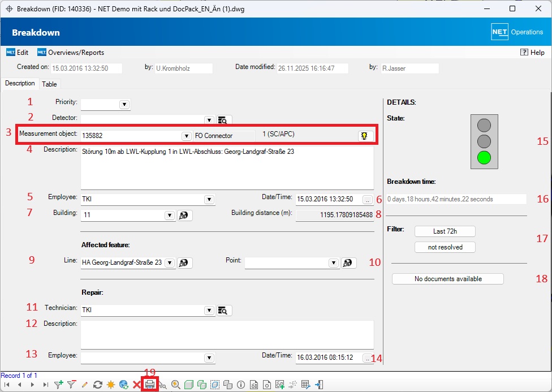Switch to the Table tab
The width and height of the screenshot is (552, 392).
(x=49, y=84)
